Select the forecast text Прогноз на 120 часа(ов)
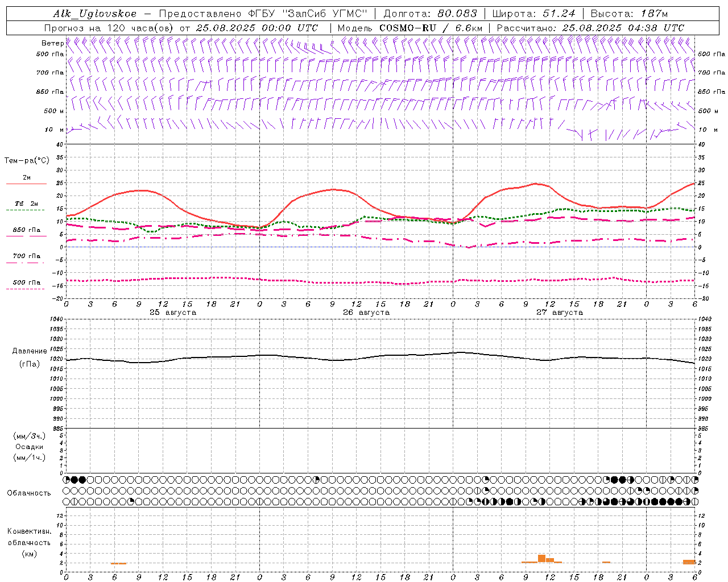The height and width of the screenshot is (582, 728). tap(109, 28)
